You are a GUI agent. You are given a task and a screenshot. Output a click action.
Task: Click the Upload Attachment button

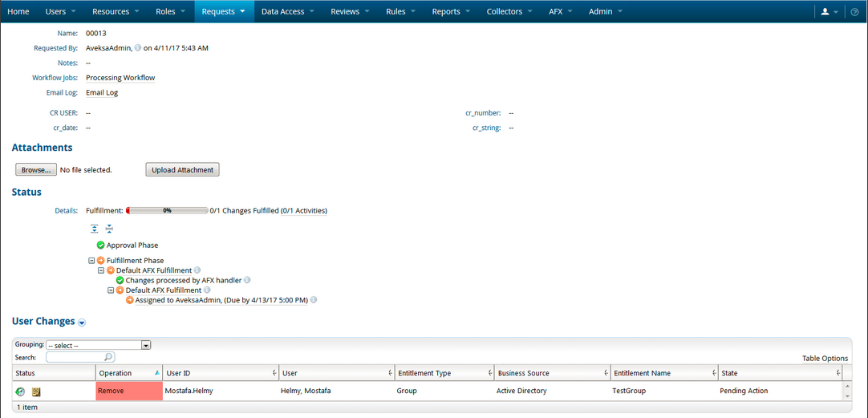[x=182, y=169]
